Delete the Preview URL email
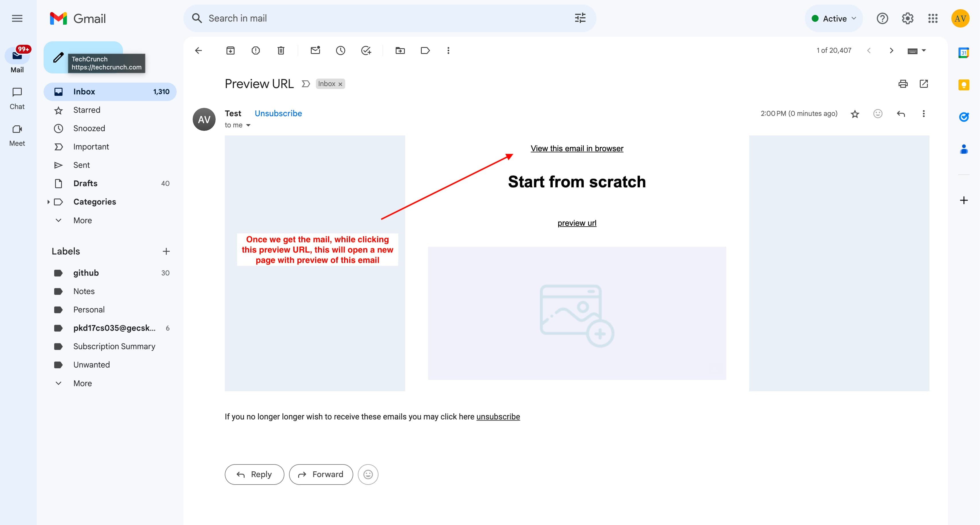 click(281, 50)
